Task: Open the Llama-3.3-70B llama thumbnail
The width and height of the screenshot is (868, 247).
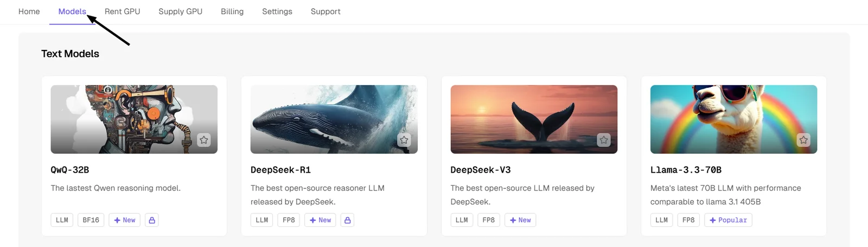Action: click(733, 119)
